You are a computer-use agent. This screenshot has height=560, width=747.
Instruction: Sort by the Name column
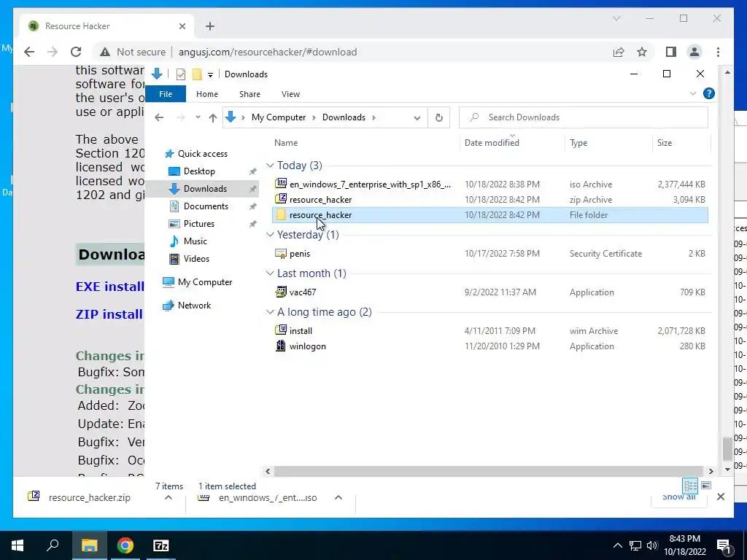click(286, 143)
